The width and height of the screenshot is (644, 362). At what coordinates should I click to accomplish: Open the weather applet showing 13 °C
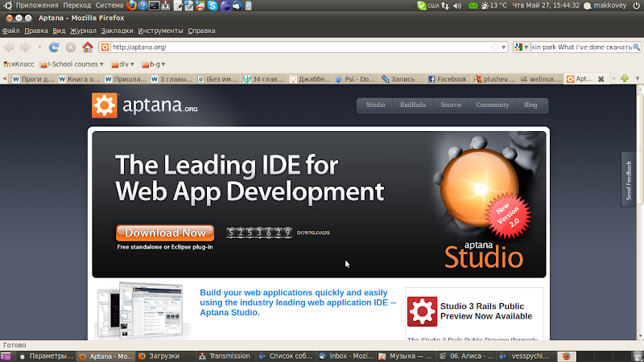(x=494, y=6)
